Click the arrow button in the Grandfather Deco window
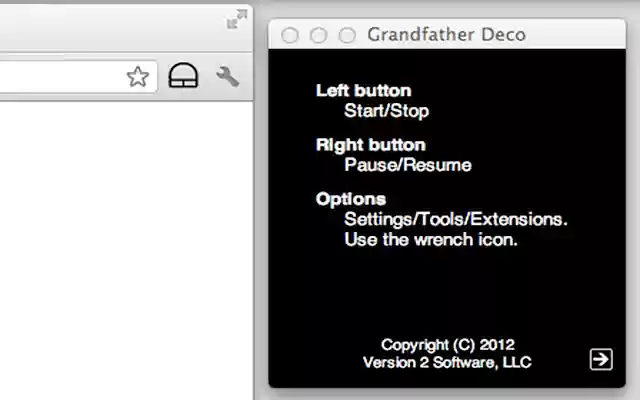 coord(601,359)
